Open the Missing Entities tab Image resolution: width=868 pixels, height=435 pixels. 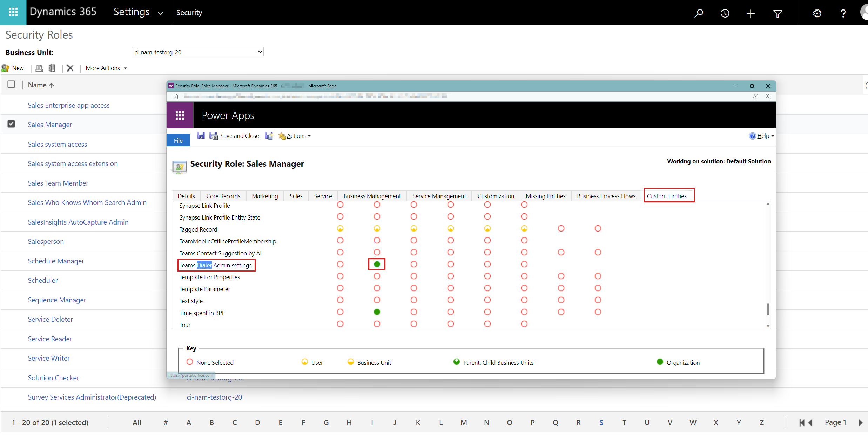[x=546, y=196]
